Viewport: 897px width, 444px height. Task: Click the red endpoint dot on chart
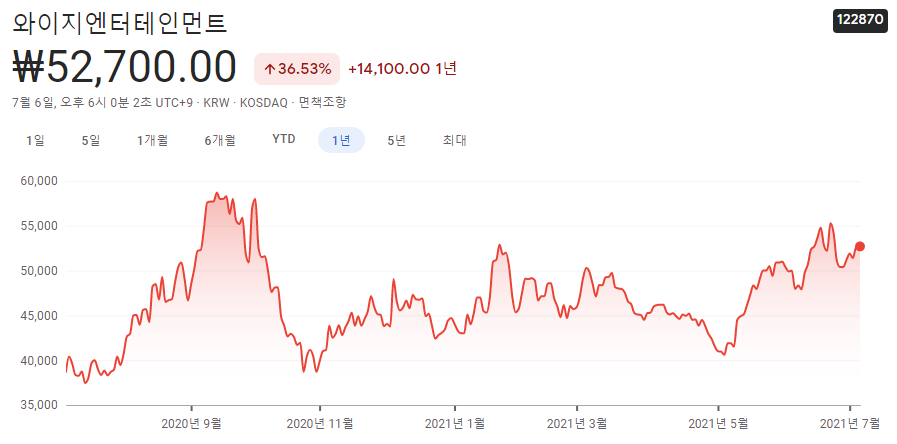click(x=860, y=246)
